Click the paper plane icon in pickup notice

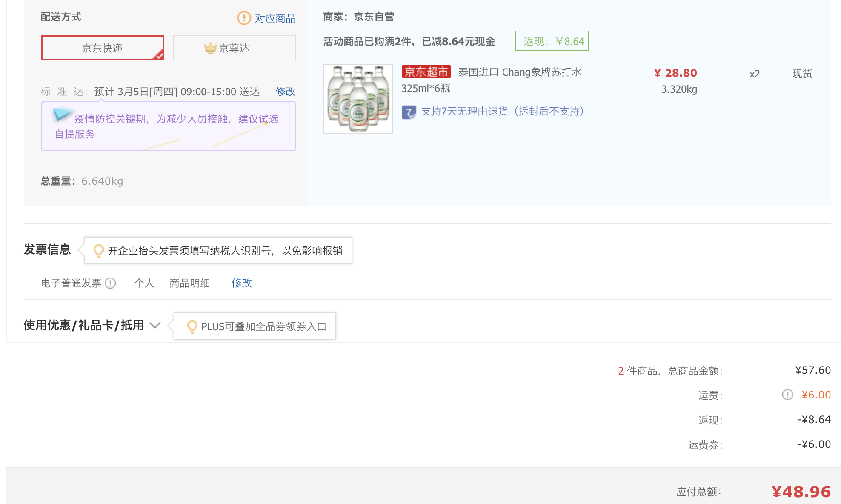(63, 114)
